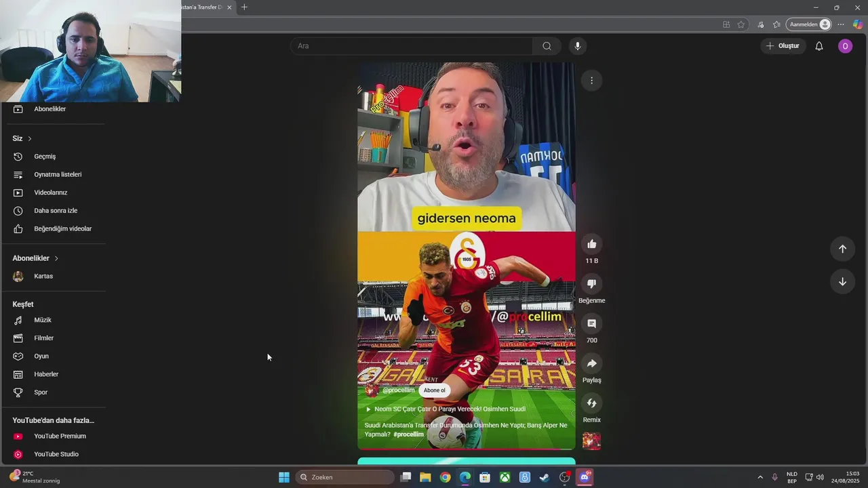The width and height of the screenshot is (868, 488).
Task: Open YouTube notifications bell
Action: pos(819,46)
